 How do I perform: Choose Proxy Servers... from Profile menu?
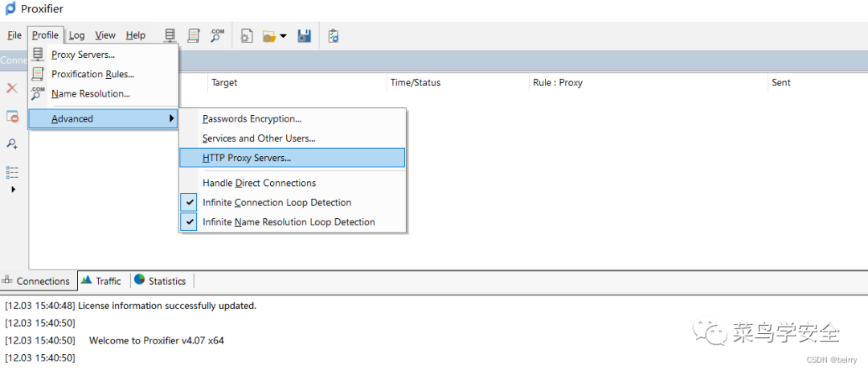point(103,55)
